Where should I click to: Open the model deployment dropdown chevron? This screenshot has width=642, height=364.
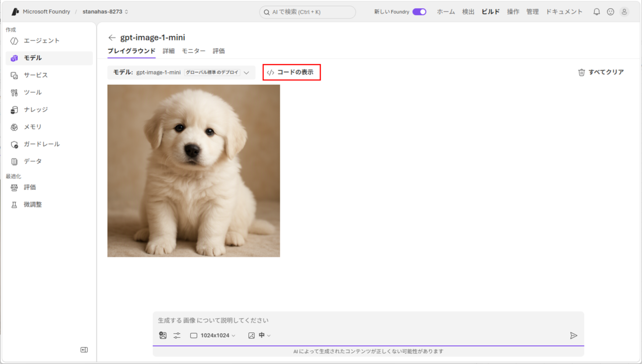(246, 73)
